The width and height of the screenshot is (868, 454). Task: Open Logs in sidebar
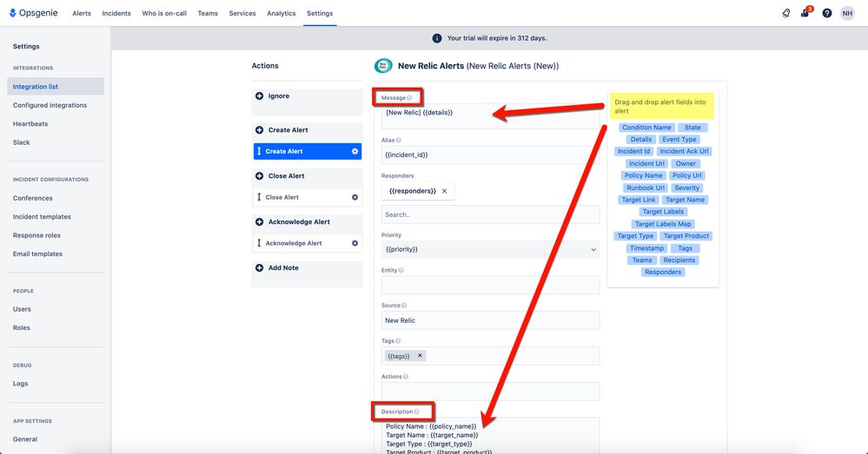click(x=21, y=383)
